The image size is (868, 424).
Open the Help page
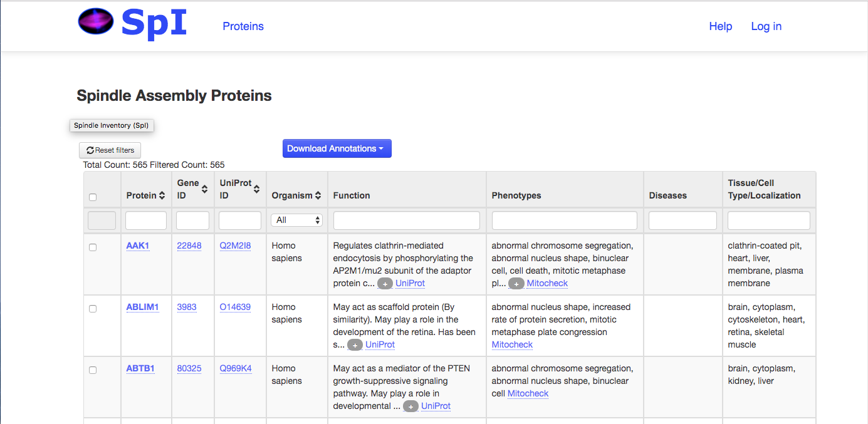[x=721, y=26]
